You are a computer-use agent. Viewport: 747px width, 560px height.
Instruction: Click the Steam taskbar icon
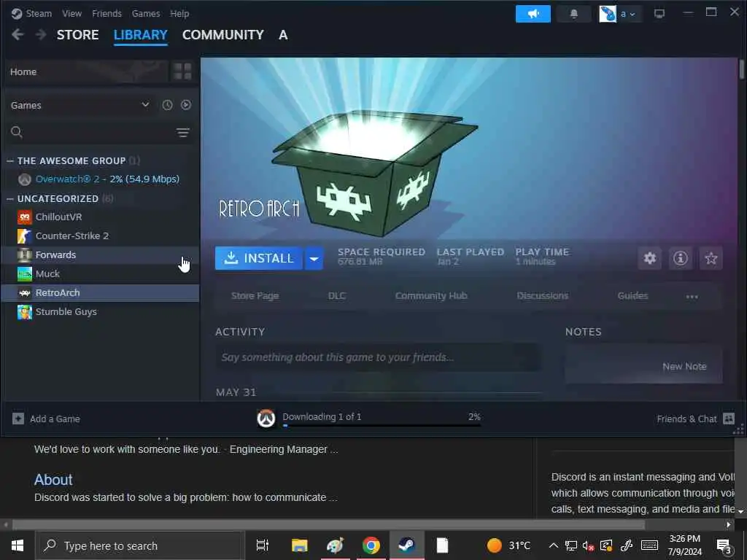tap(406, 545)
